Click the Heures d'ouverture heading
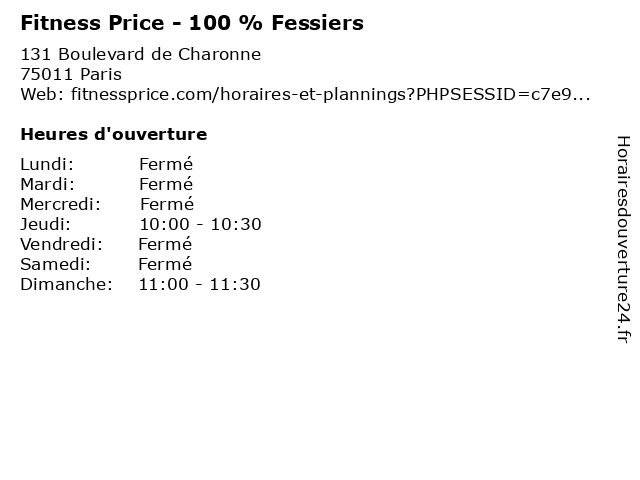 pyautogui.click(x=114, y=134)
